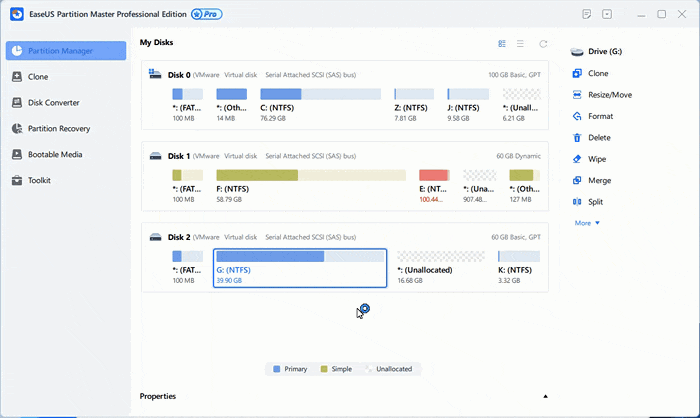Refresh the My Disks list

(x=543, y=44)
